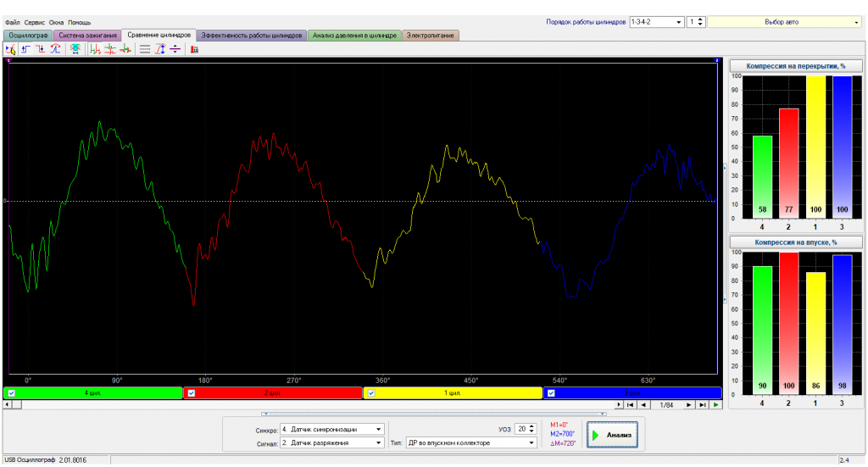Click the yellow 86% bar in intake chart
This screenshot has width=868, height=467.
[815, 333]
